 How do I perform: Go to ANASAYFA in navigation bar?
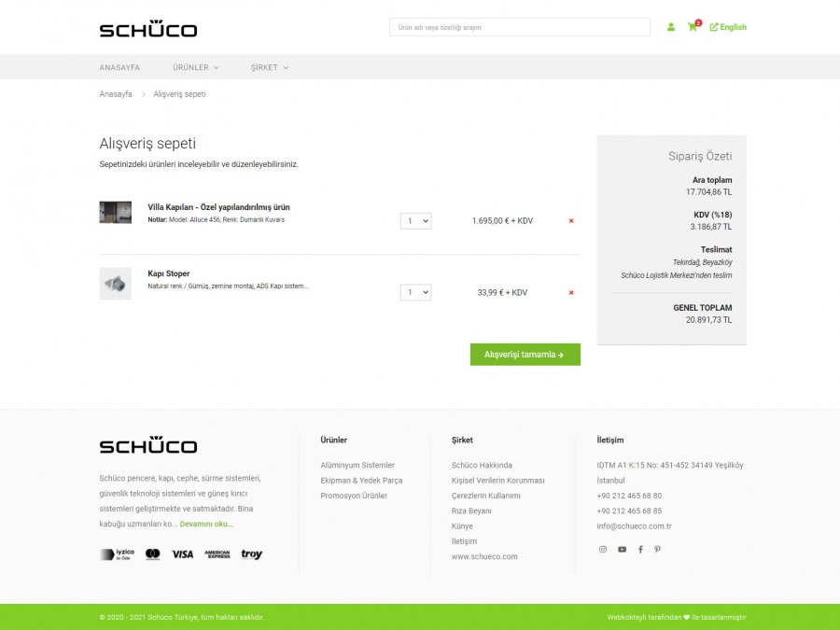pos(119,67)
